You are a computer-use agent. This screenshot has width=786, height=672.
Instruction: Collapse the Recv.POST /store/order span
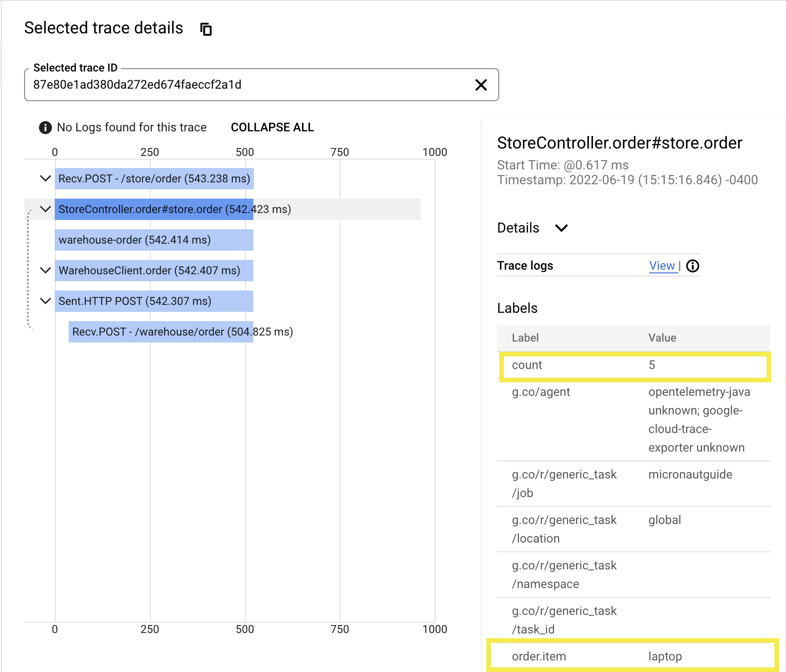(x=45, y=178)
